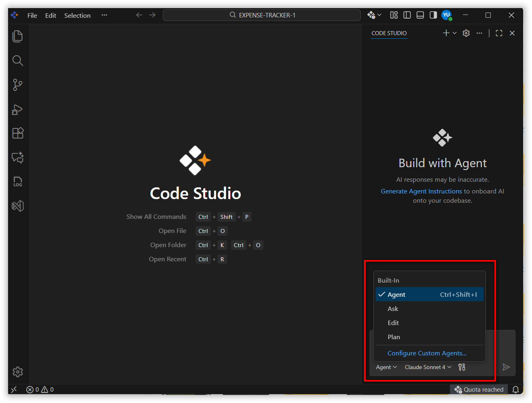Image resolution: width=532 pixels, height=403 pixels.
Task: Open the Source Control view
Action: (18, 85)
